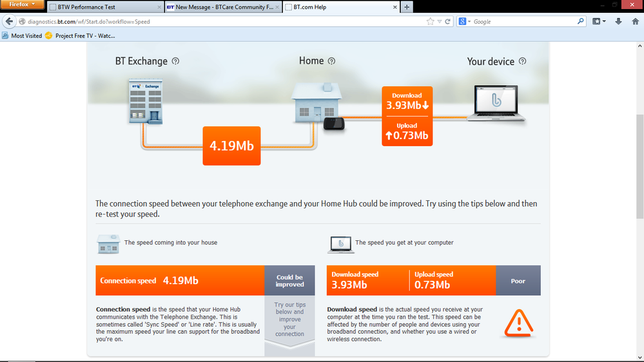Click the scrollbar up arrow
Viewport: 644px width, 362px height.
tap(639, 46)
